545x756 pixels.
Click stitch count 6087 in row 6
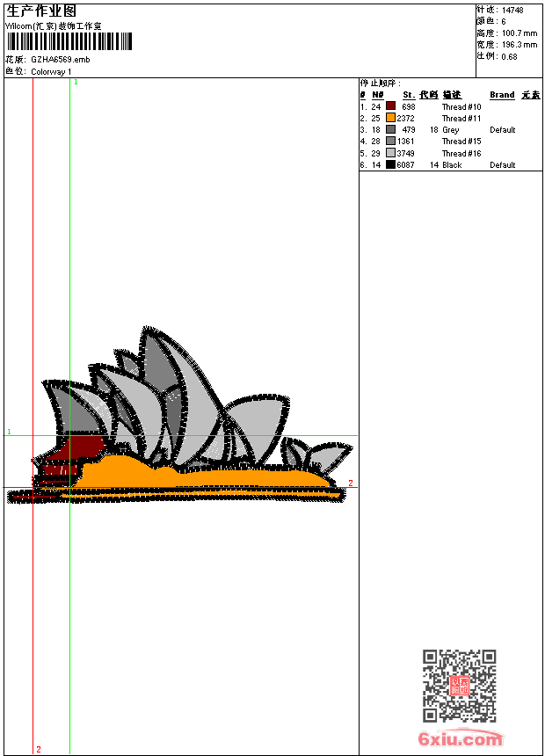click(405, 165)
